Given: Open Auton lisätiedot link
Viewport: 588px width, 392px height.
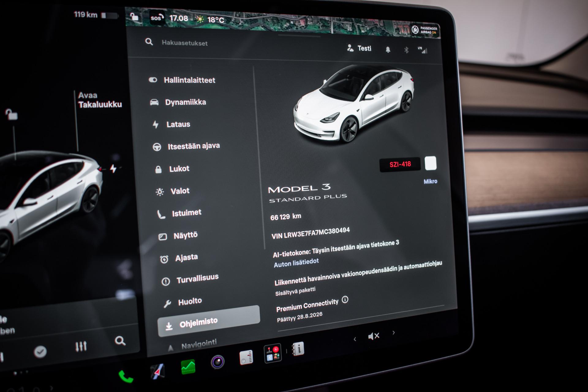Looking at the screenshot, I should (x=296, y=263).
